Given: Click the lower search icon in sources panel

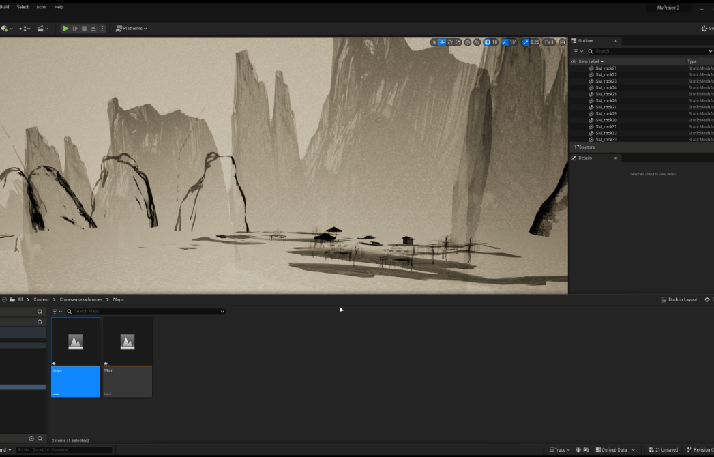Looking at the screenshot, I should pyautogui.click(x=40, y=322).
